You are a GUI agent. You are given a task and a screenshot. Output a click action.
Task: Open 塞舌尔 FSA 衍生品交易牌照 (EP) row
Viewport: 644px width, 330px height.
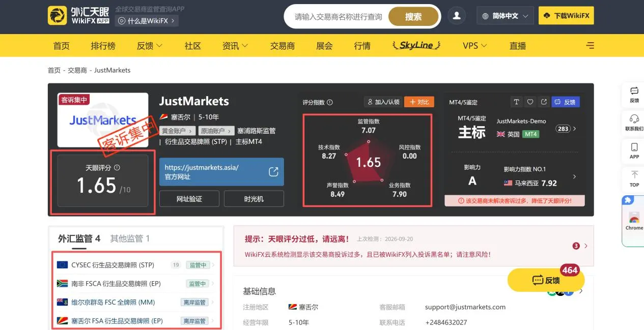tap(136, 321)
